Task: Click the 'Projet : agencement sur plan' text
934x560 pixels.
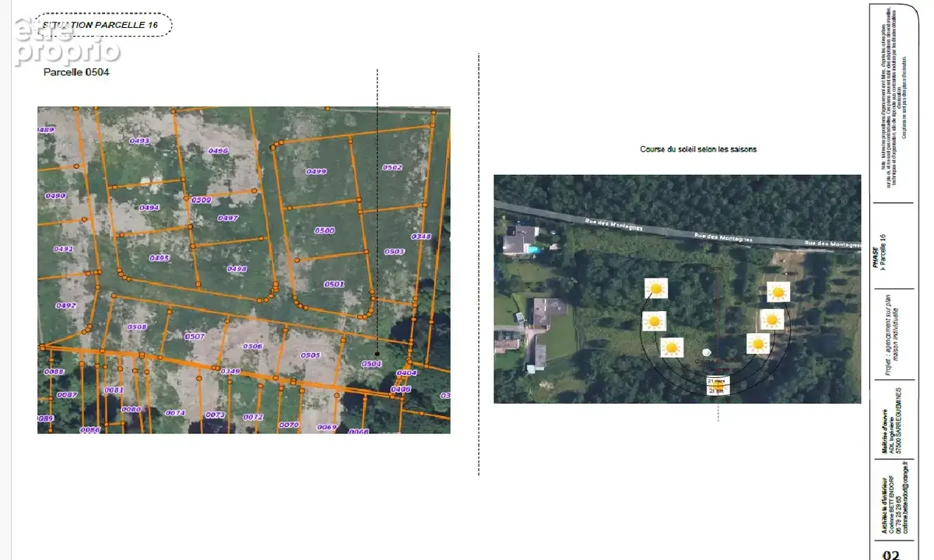Action: (888, 335)
